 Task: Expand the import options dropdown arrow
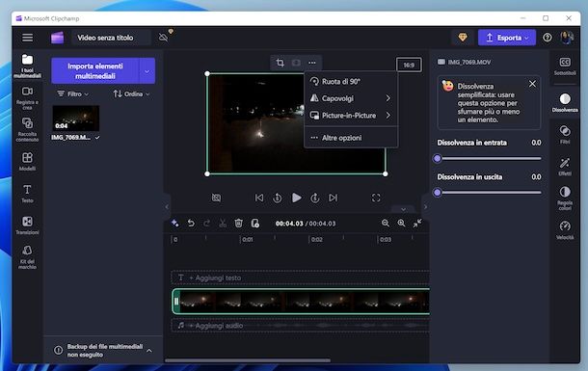coord(147,71)
